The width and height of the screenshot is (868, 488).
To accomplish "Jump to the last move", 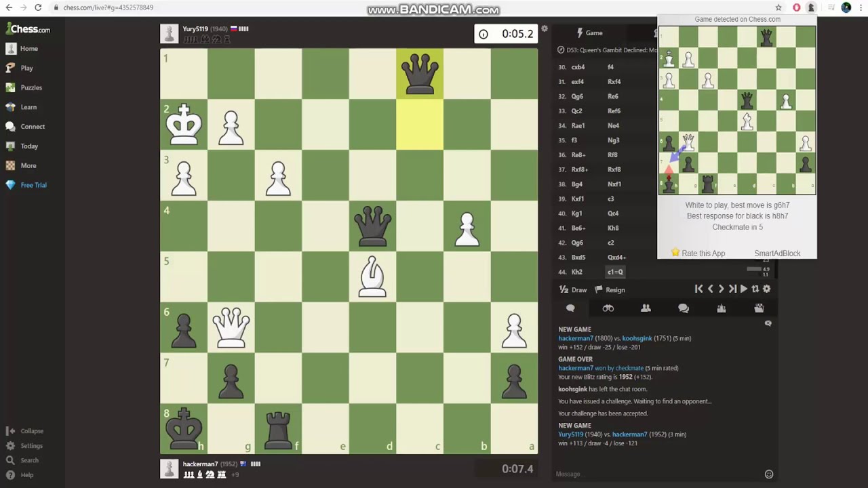I will pyautogui.click(x=732, y=289).
